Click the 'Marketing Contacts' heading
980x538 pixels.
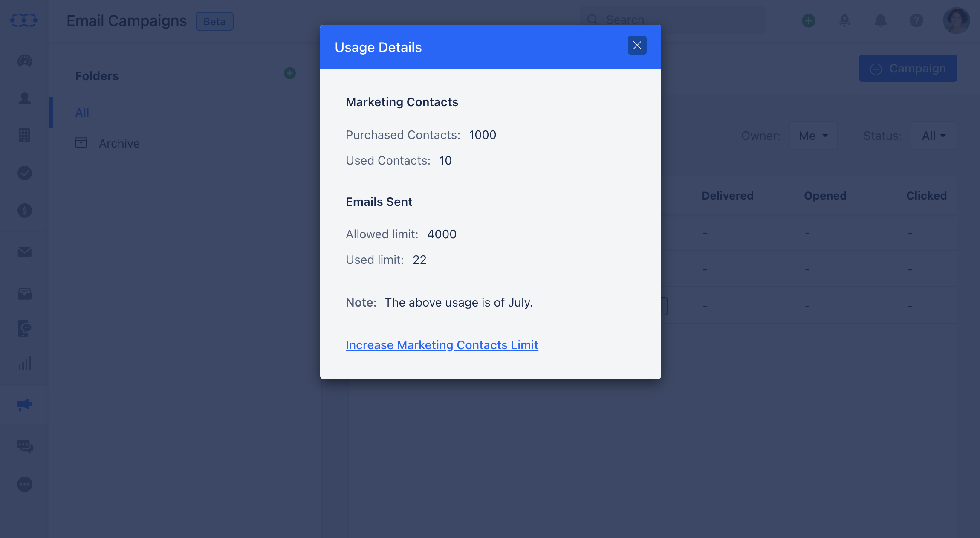[402, 102]
